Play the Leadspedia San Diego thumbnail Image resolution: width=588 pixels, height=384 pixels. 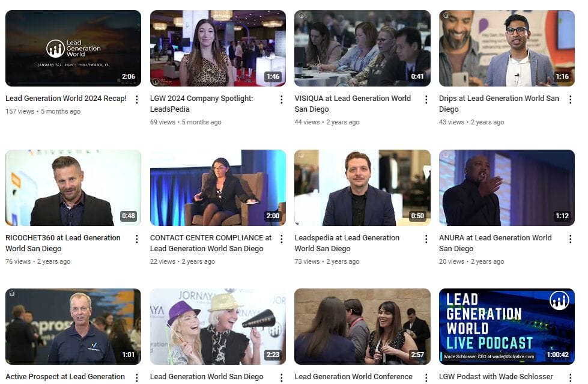tap(362, 187)
